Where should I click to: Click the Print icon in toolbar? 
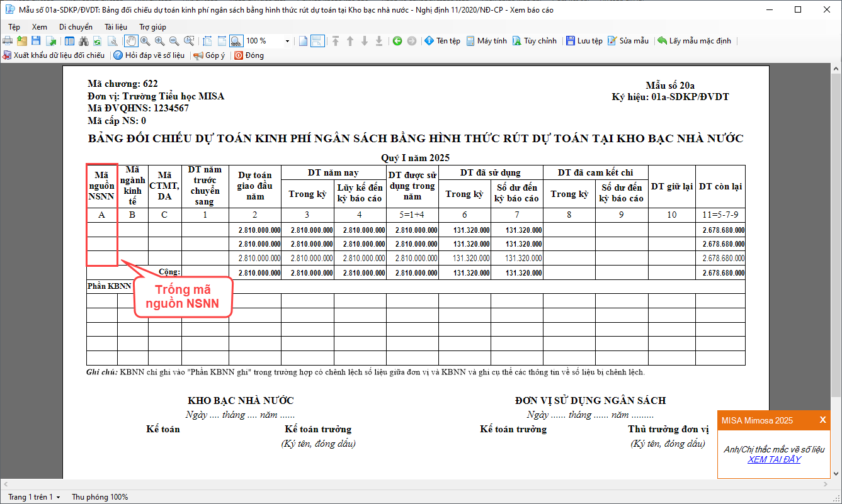pos(8,41)
